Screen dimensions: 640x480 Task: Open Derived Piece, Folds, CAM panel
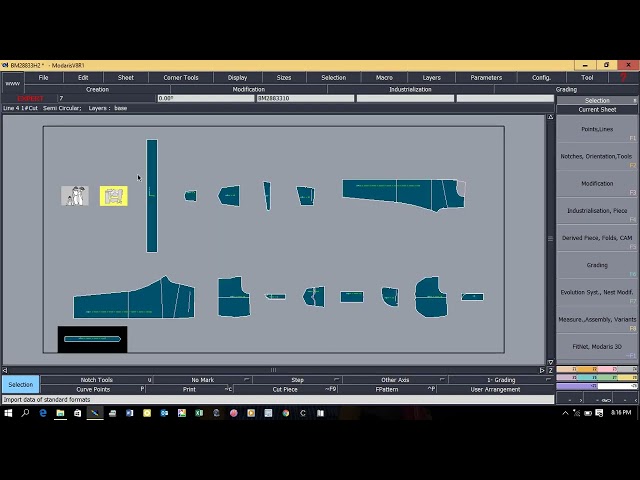click(597, 238)
